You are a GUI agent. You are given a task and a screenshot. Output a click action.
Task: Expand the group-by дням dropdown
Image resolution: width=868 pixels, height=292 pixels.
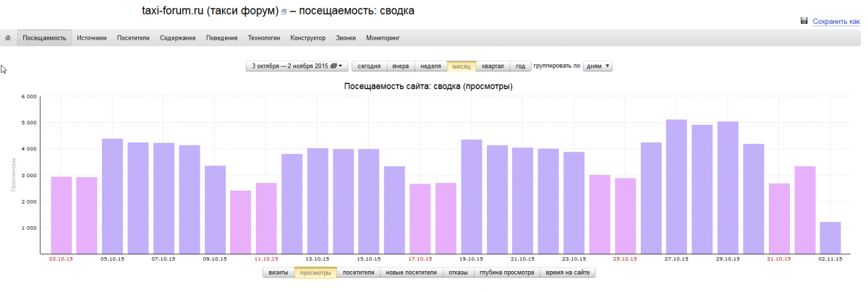(598, 66)
